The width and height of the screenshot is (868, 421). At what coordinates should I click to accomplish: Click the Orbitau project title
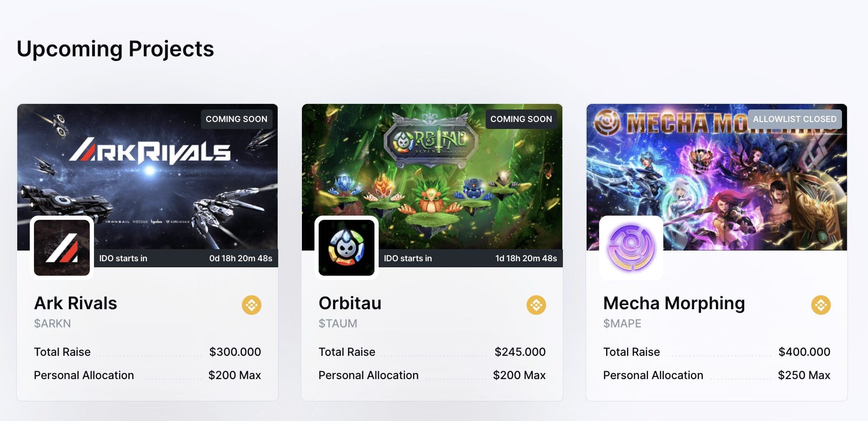(350, 303)
